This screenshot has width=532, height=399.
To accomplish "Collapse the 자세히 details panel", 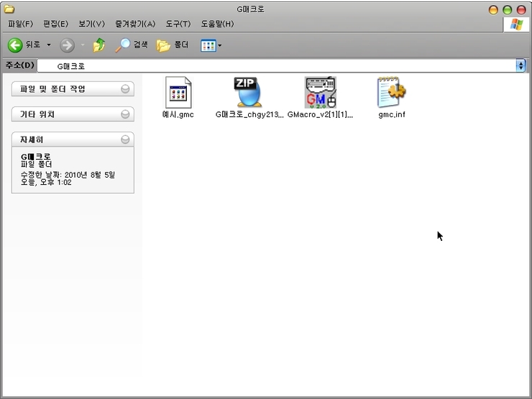I will 125,139.
